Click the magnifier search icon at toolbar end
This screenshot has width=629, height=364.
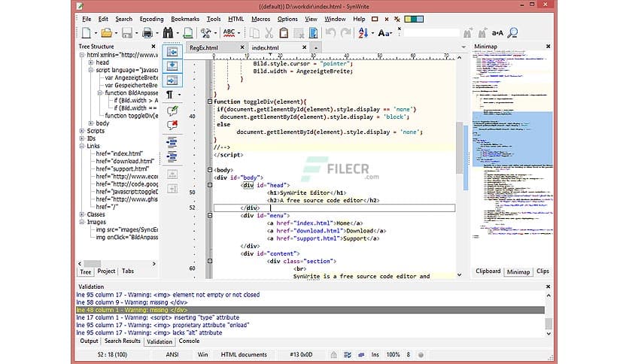(512, 33)
